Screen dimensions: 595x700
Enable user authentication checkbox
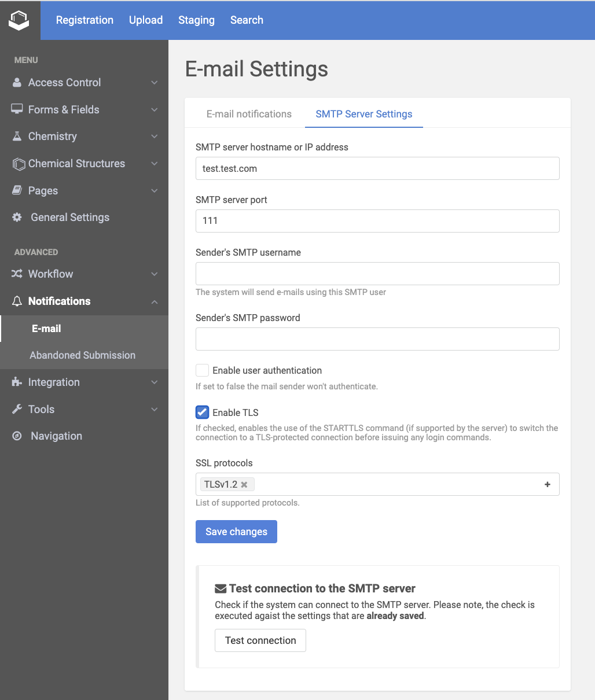[202, 371]
